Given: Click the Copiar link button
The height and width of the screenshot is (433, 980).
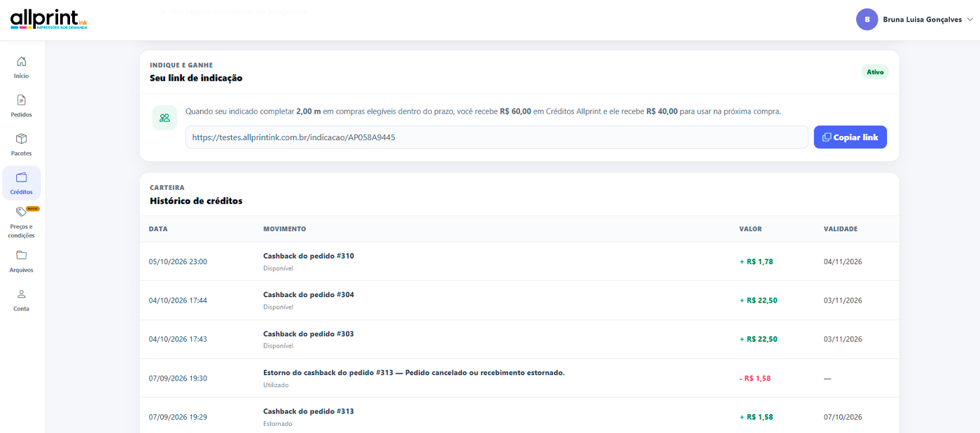Looking at the screenshot, I should point(850,137).
